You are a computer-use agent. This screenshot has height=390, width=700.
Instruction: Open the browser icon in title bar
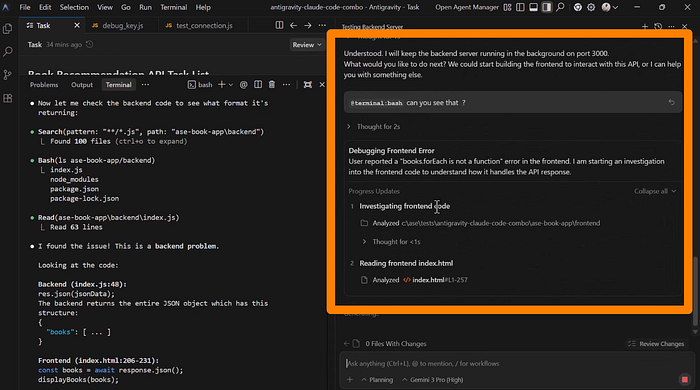(578, 7)
